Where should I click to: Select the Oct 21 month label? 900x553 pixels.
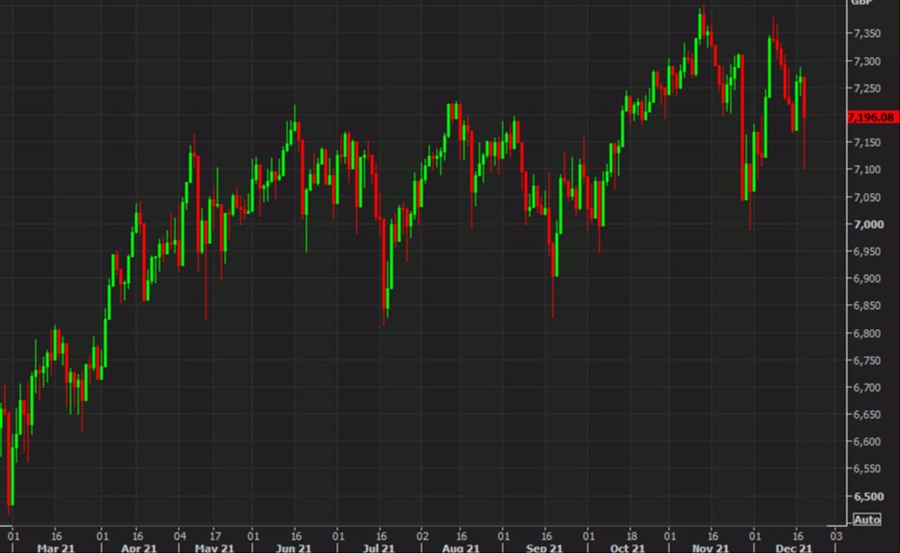627,548
